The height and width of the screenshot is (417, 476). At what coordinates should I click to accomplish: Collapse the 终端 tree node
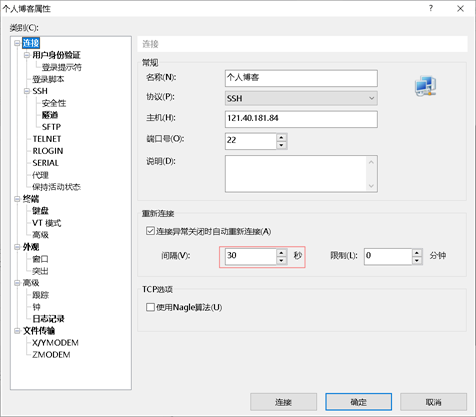click(x=17, y=199)
